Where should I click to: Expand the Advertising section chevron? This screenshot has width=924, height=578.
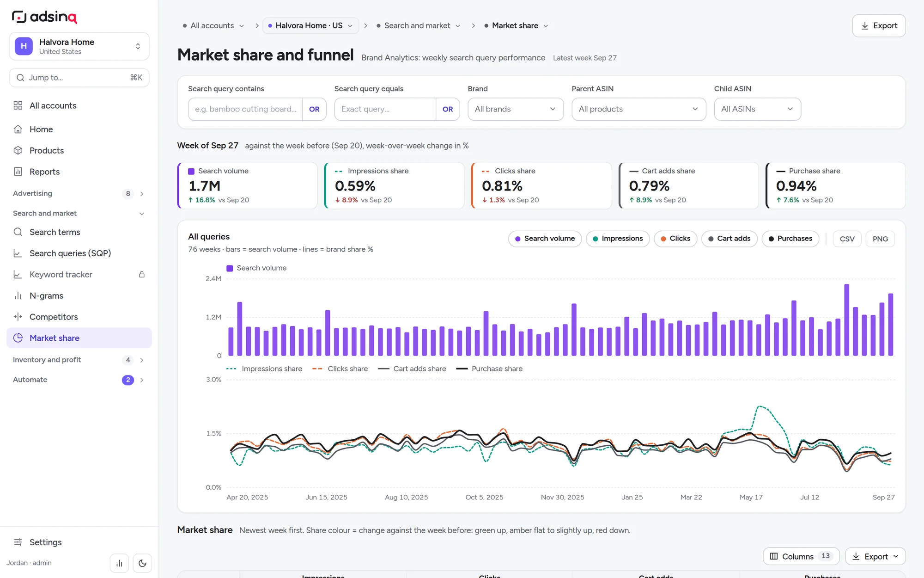[x=142, y=194]
